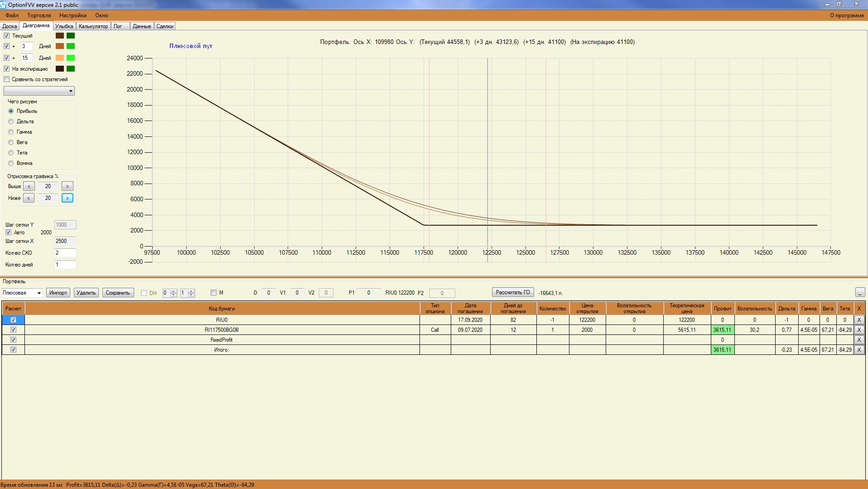
Task: Remove the RIU0 row with its X
Action: pyautogui.click(x=859, y=320)
